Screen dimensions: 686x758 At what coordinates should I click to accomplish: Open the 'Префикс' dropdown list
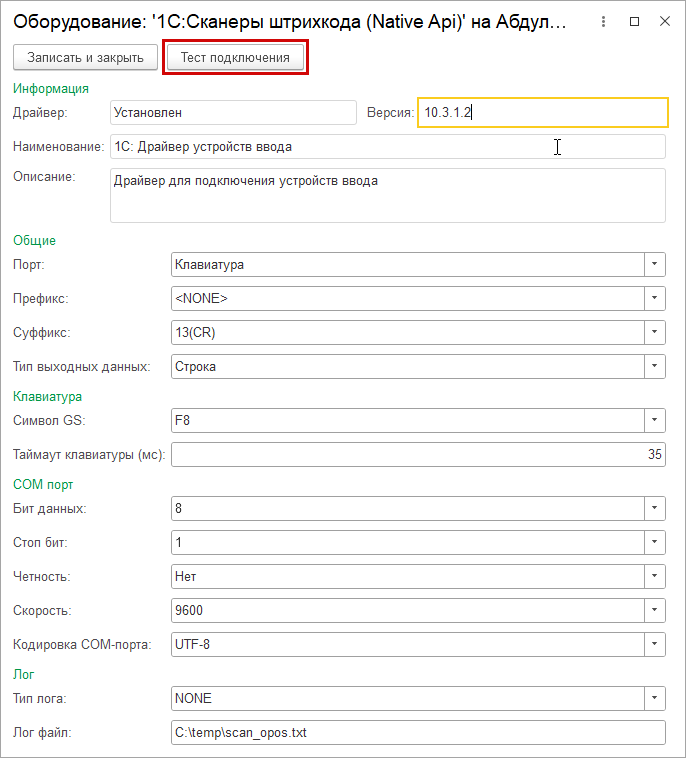(x=654, y=298)
